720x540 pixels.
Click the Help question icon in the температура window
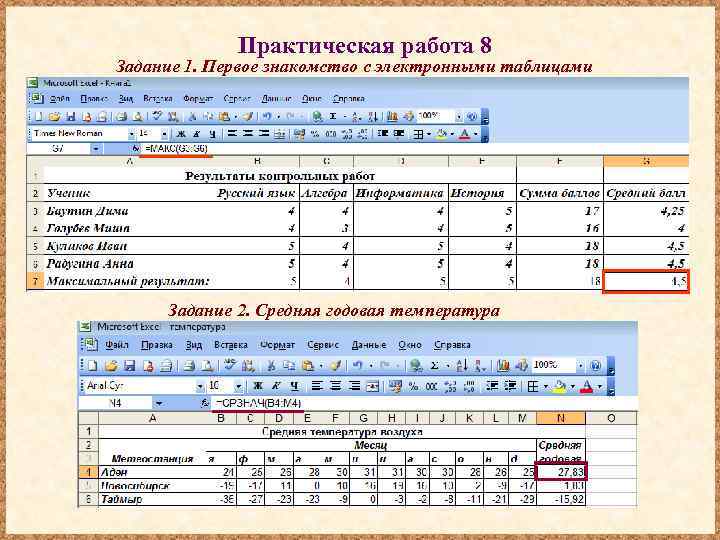pos(596,366)
